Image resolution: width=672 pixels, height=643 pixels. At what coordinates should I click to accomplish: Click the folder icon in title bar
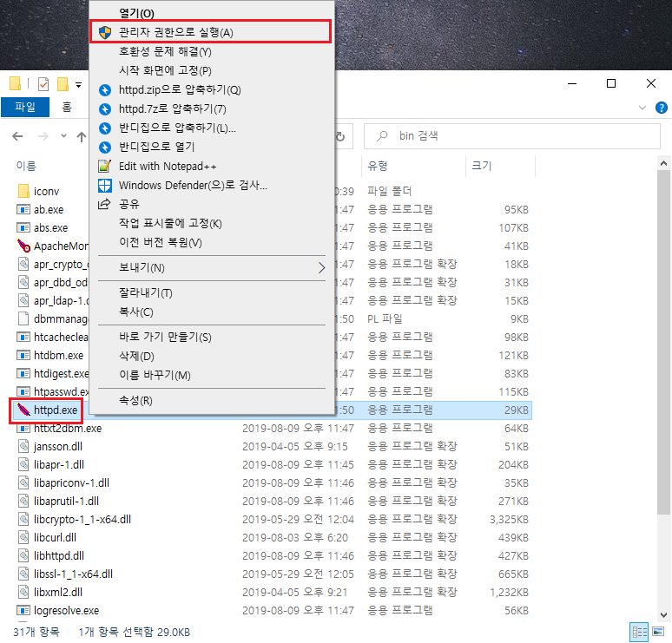tap(15, 83)
